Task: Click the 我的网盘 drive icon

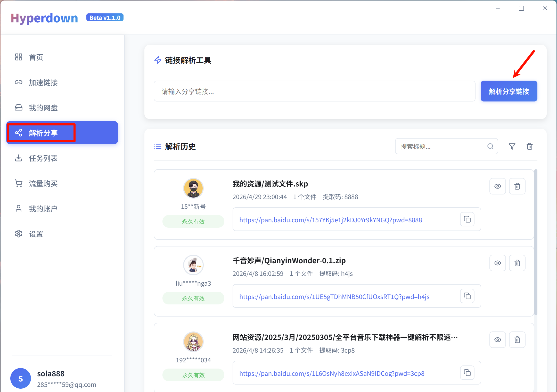Action: tap(19, 107)
